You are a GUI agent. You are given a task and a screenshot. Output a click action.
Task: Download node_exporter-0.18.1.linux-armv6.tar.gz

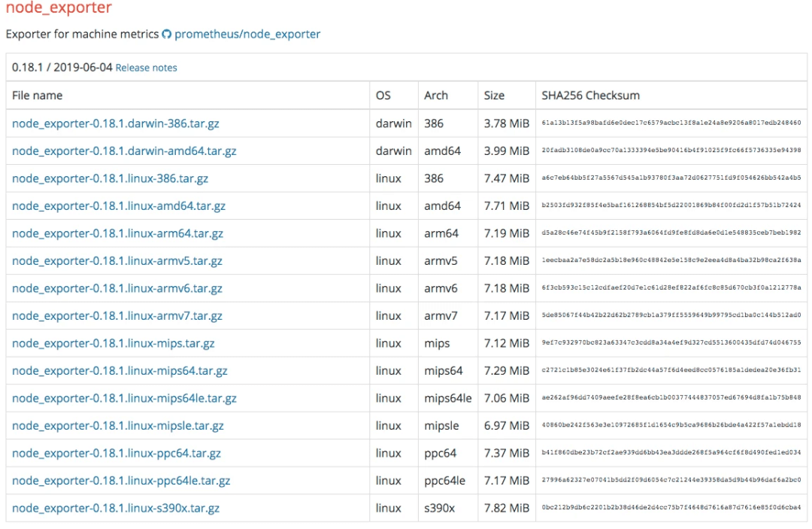click(x=117, y=288)
